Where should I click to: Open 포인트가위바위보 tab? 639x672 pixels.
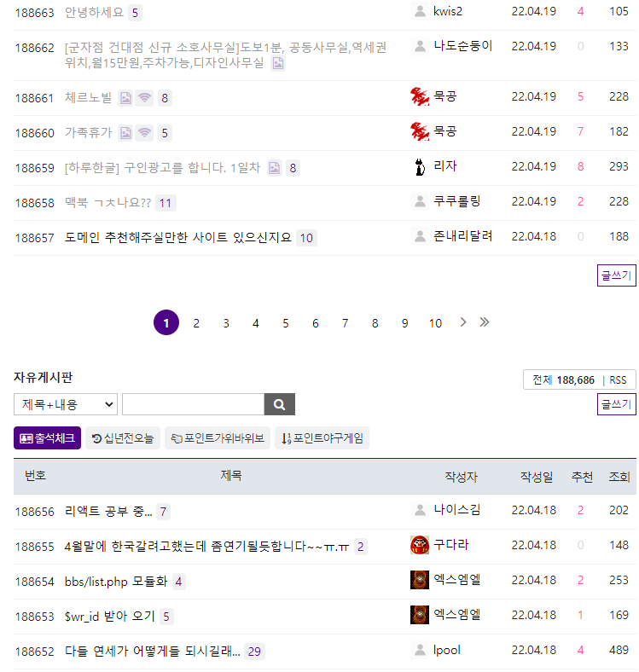(218, 438)
